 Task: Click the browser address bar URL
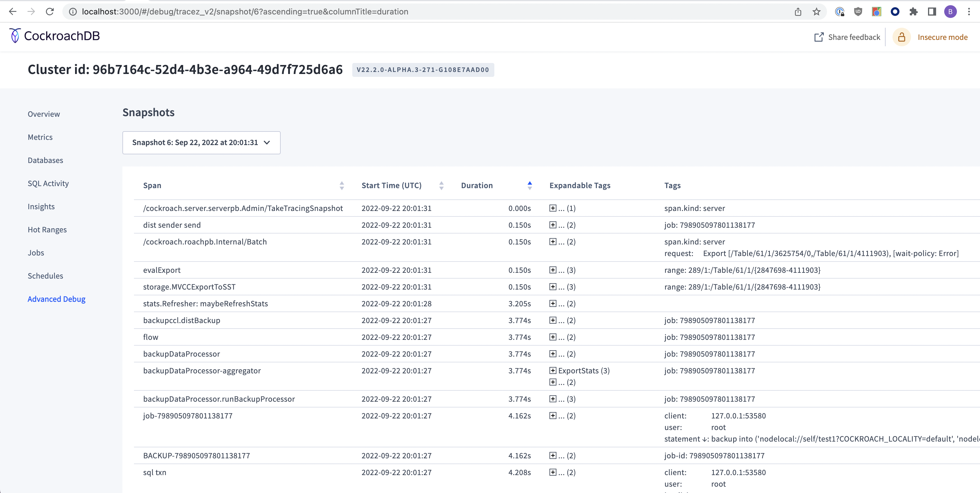pos(245,12)
